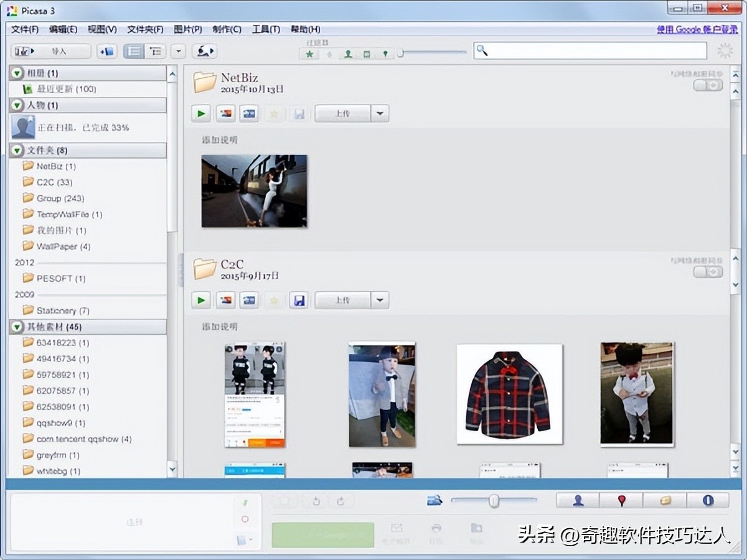
Task: Create movie presentation for C2C folder
Action: pos(250,301)
